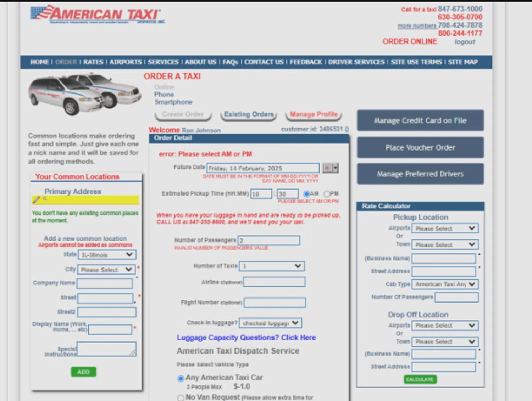532x401 pixels.
Task: Click Rate Calculator Number Of Passengers field
Action: (456, 297)
